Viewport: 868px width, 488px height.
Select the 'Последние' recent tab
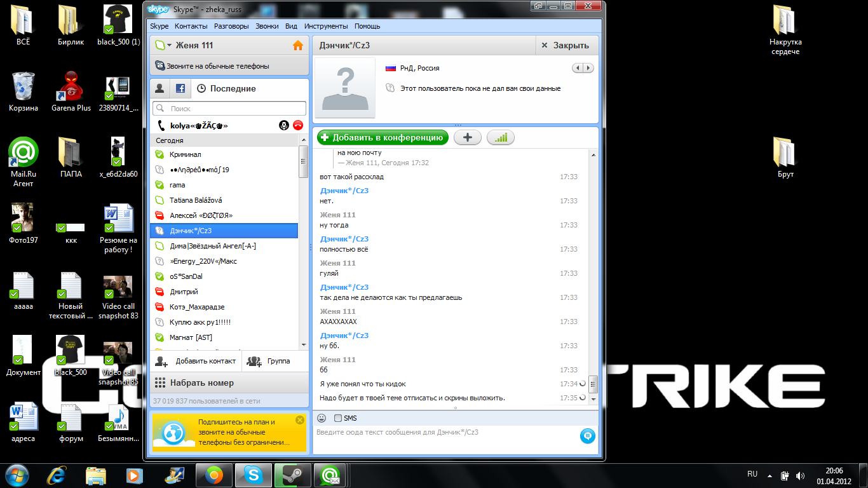coord(227,88)
